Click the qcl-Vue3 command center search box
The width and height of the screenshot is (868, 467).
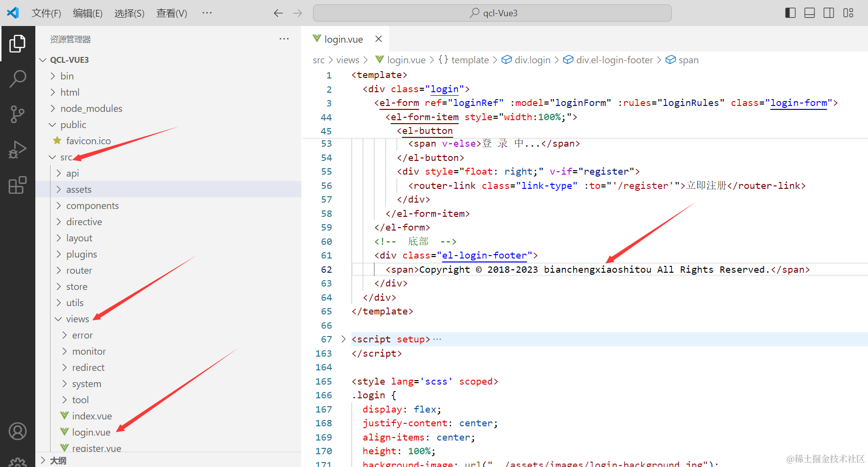[x=492, y=13]
